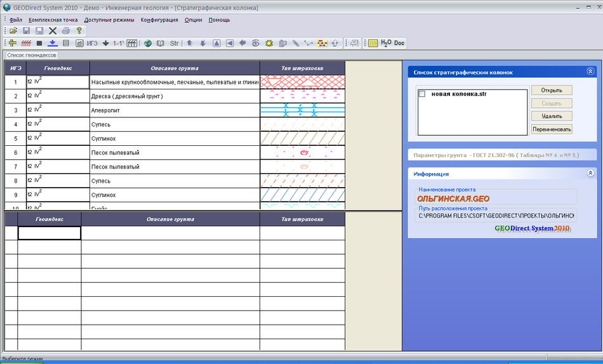Open the Комплексная точка menu
Image resolution: width=603 pixels, height=364 pixels.
pos(53,20)
